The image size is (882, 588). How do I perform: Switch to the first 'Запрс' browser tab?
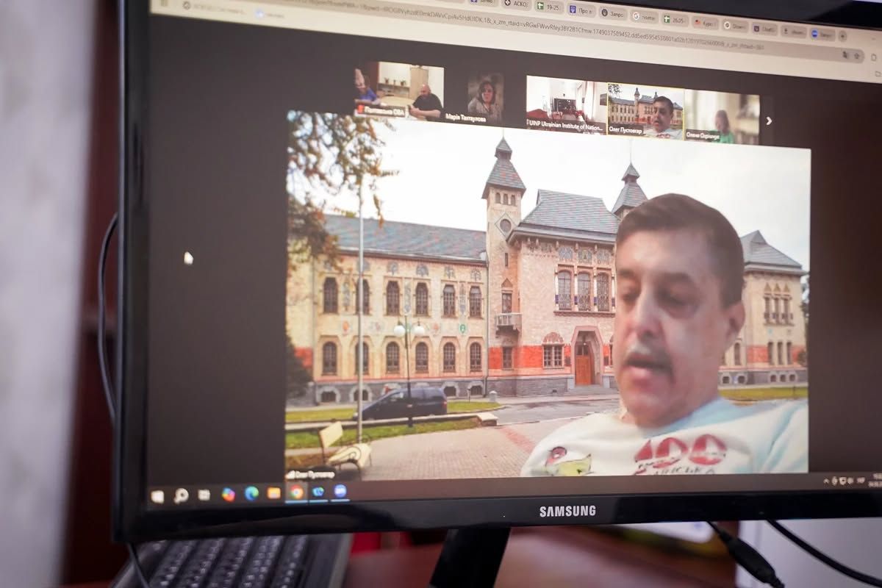tap(614, 12)
